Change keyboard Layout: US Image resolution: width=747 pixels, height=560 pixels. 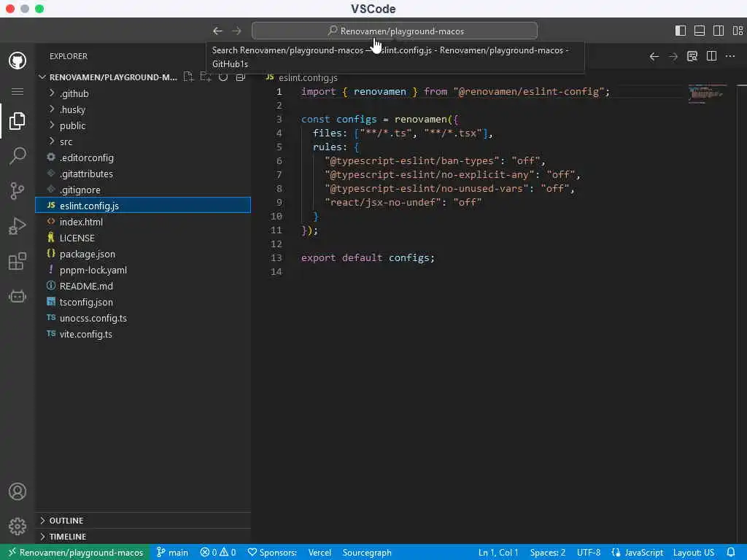pyautogui.click(x=694, y=553)
